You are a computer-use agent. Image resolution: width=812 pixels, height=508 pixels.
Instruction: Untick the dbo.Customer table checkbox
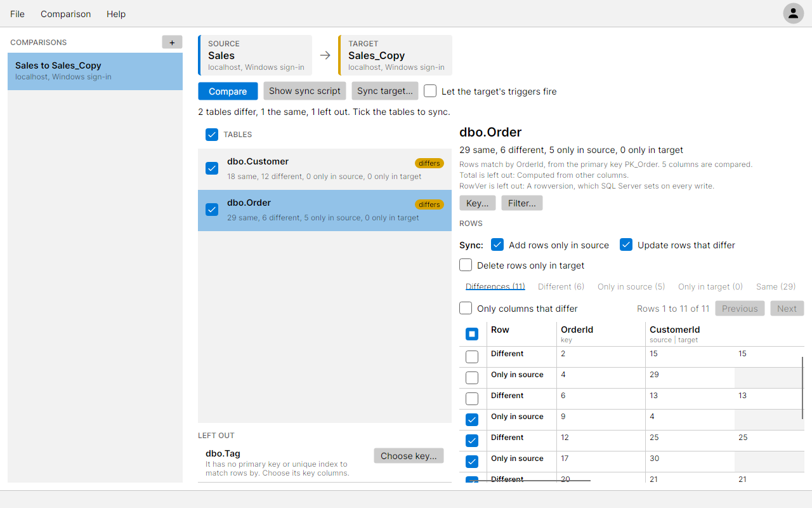[x=212, y=168]
